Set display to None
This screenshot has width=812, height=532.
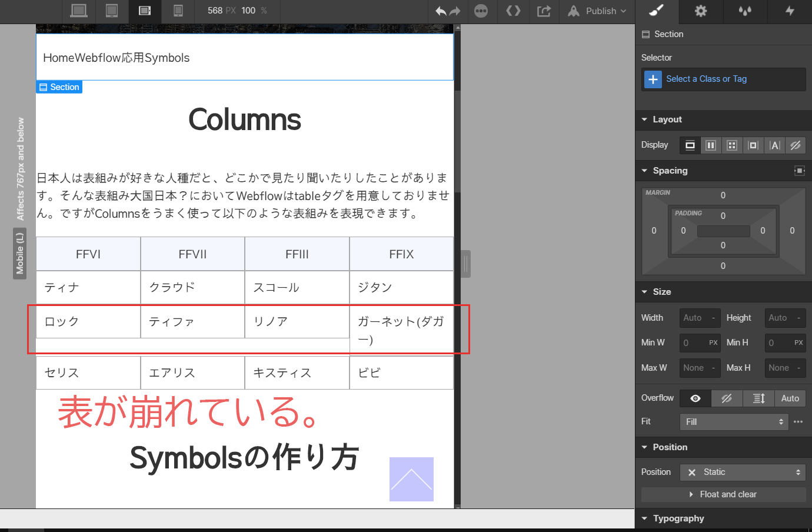(x=796, y=145)
